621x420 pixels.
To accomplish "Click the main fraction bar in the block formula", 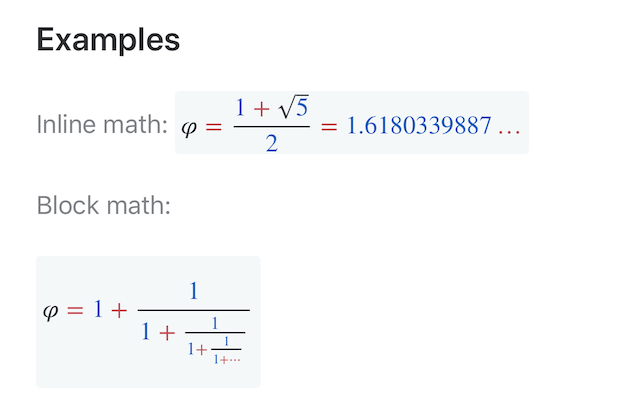I will click(193, 311).
